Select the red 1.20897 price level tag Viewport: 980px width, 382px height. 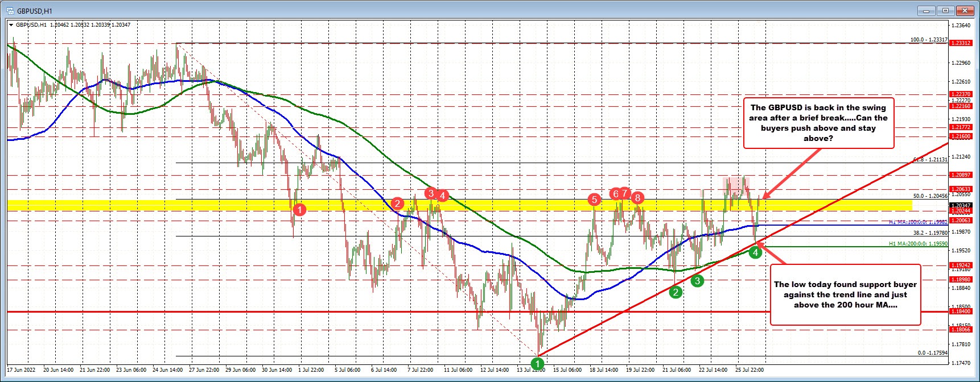[x=961, y=175]
